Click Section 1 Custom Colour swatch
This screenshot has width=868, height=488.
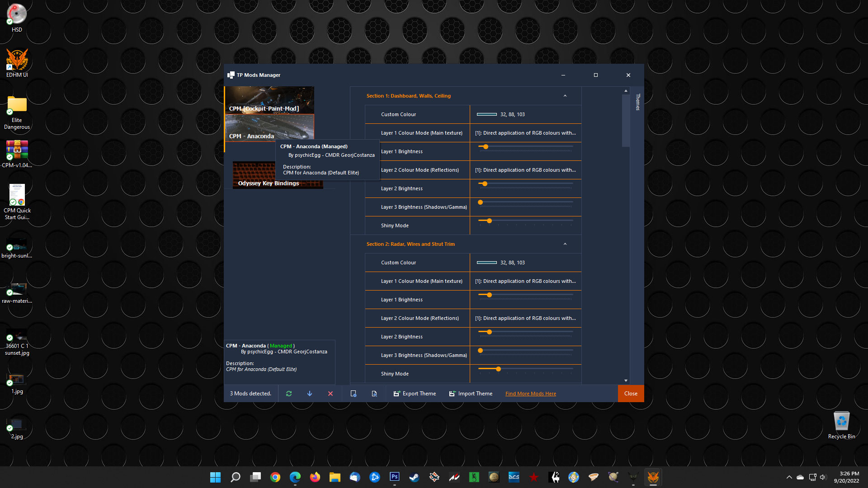pyautogui.click(x=487, y=114)
